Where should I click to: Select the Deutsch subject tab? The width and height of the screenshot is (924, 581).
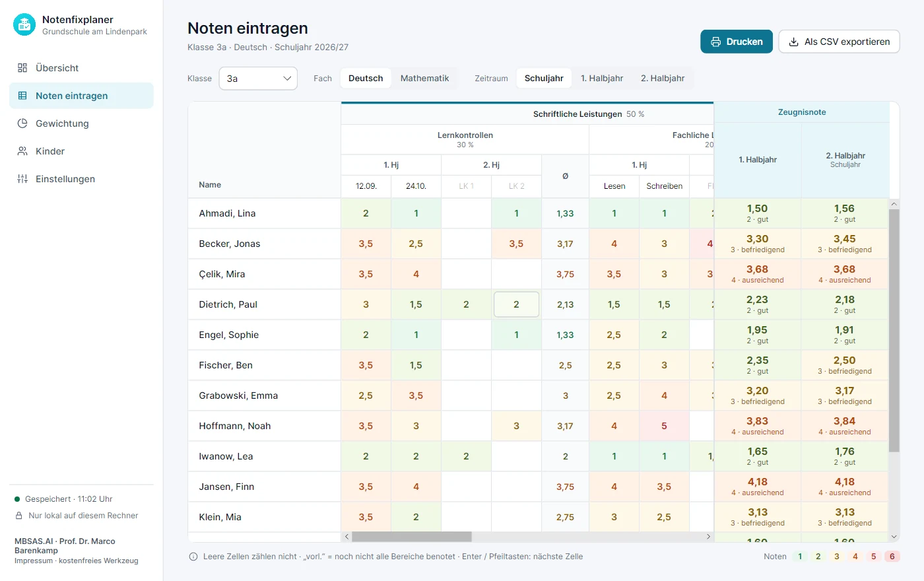coord(366,79)
